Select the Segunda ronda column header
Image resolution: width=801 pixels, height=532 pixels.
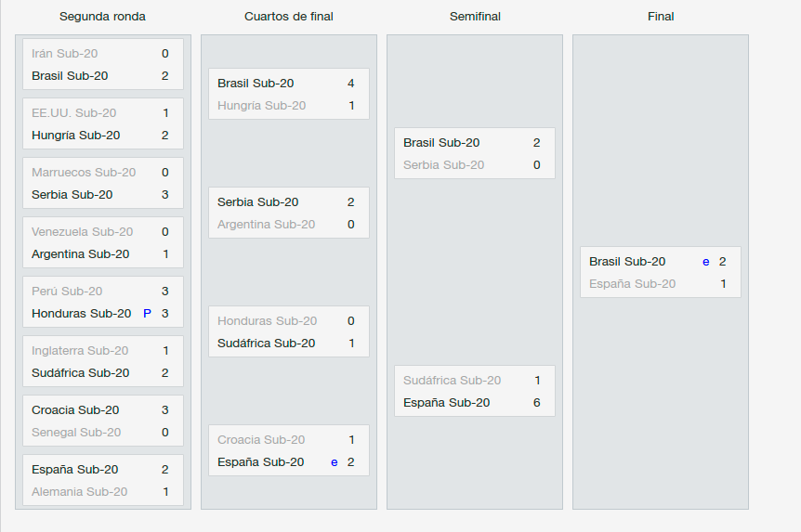point(102,17)
